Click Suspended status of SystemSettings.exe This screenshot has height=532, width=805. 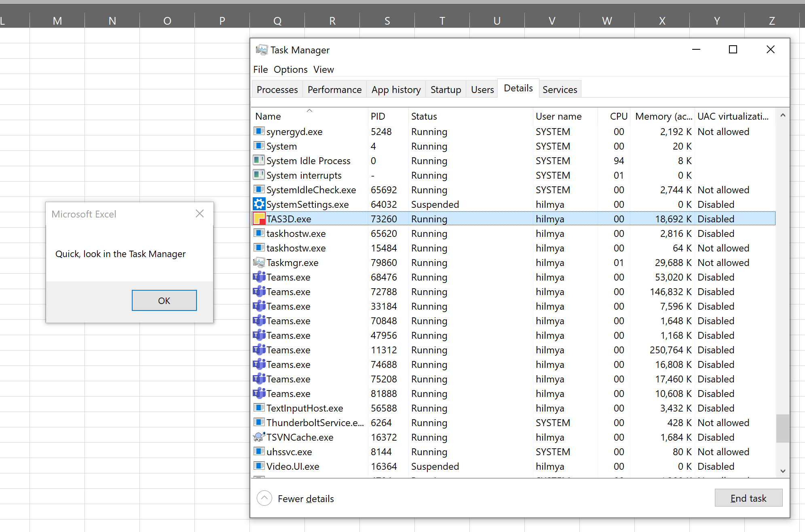tap(435, 204)
